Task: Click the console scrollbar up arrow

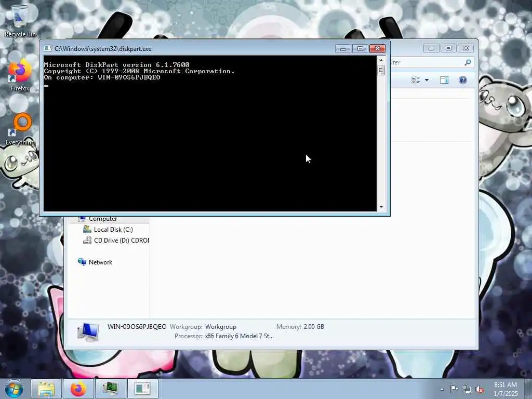Action: pyautogui.click(x=381, y=60)
